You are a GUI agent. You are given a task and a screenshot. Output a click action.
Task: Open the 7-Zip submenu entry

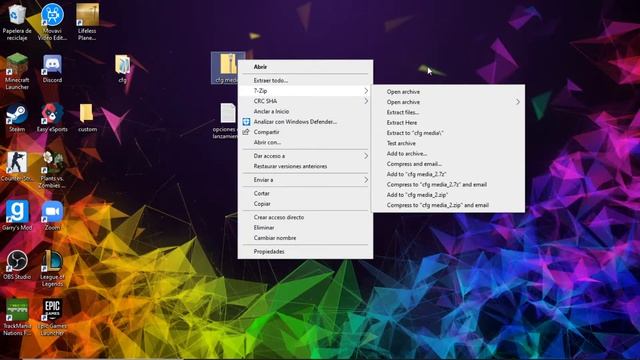pos(305,91)
